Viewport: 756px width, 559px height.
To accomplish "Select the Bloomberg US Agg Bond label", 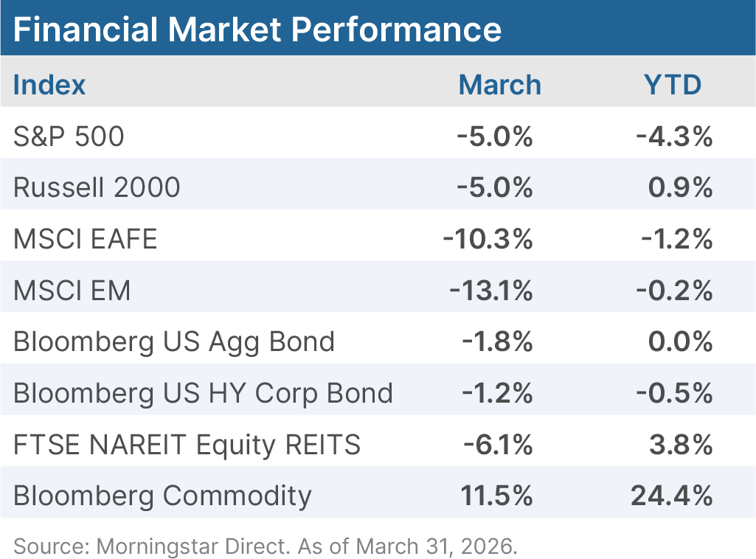I will tap(174, 341).
